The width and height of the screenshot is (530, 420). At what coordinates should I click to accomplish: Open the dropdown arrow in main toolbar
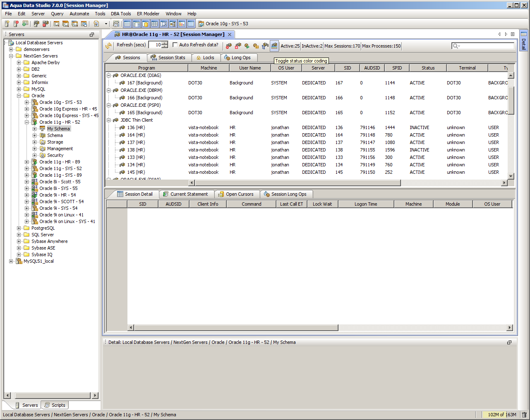click(x=106, y=24)
